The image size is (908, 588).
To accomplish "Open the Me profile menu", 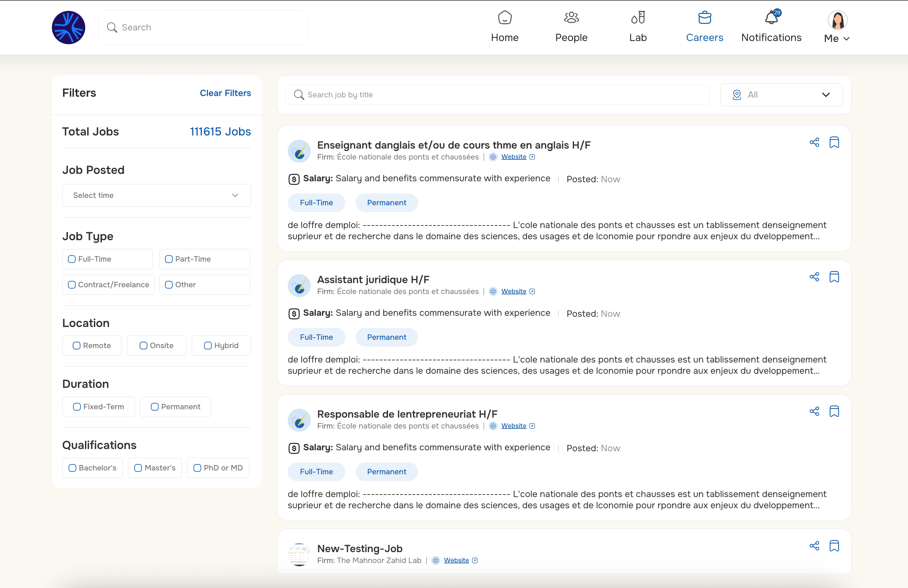I will tap(837, 27).
